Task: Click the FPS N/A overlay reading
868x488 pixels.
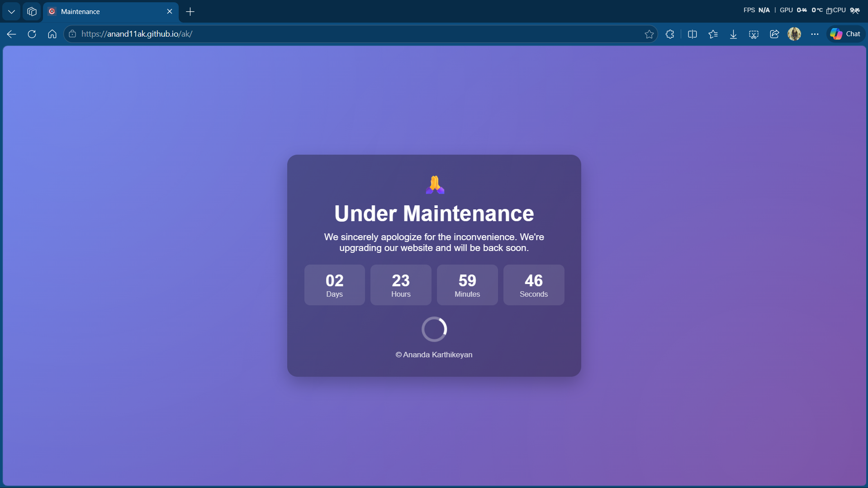Action: pos(756,10)
